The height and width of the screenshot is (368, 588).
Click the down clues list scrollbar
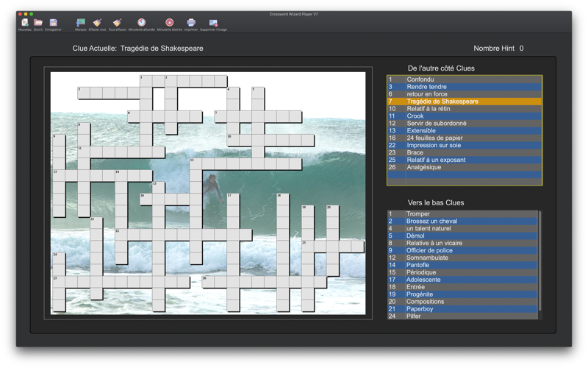pyautogui.click(x=540, y=261)
